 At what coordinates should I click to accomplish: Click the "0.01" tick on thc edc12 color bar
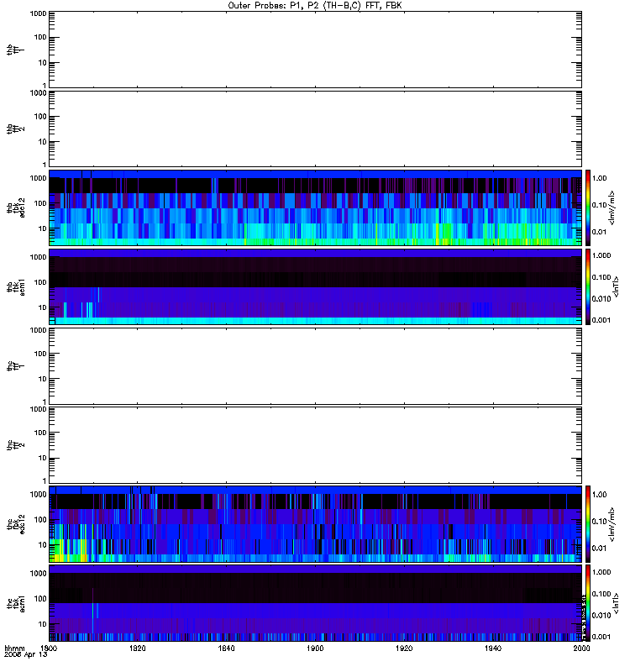click(x=599, y=549)
